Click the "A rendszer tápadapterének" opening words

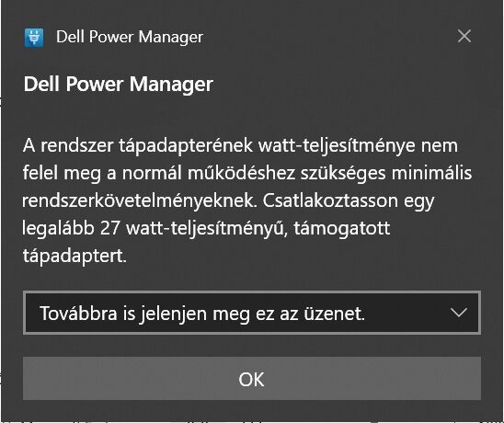point(138,146)
